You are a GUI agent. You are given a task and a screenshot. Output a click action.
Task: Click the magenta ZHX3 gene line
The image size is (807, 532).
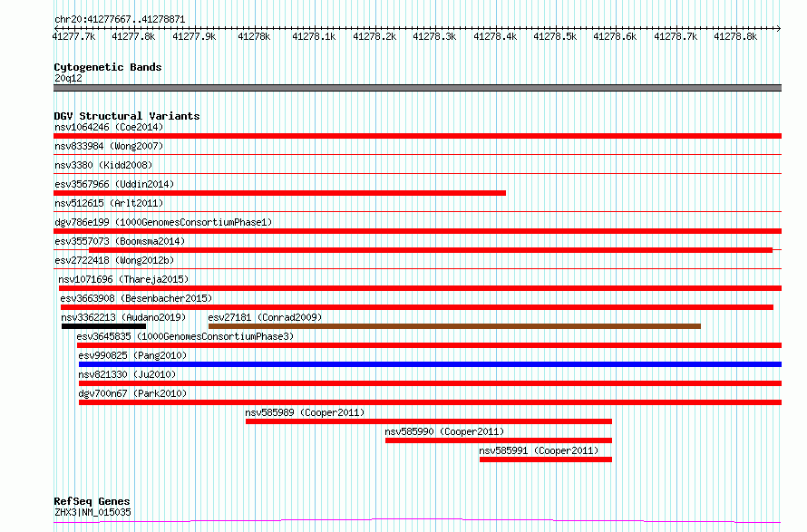click(x=417, y=521)
